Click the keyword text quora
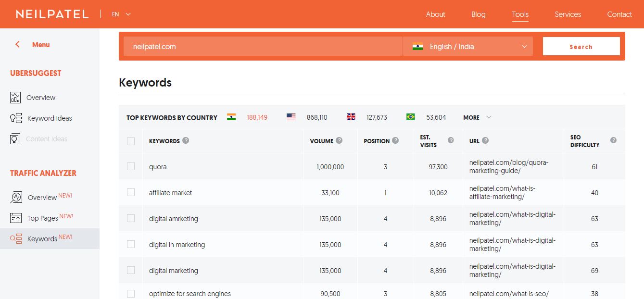This screenshot has width=644, height=299. [158, 167]
